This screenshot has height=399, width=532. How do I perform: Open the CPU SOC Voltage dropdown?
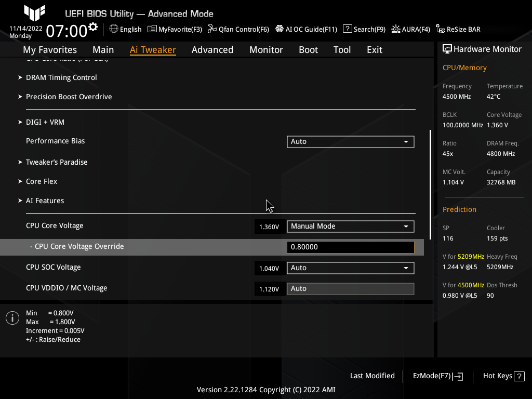pos(350,268)
